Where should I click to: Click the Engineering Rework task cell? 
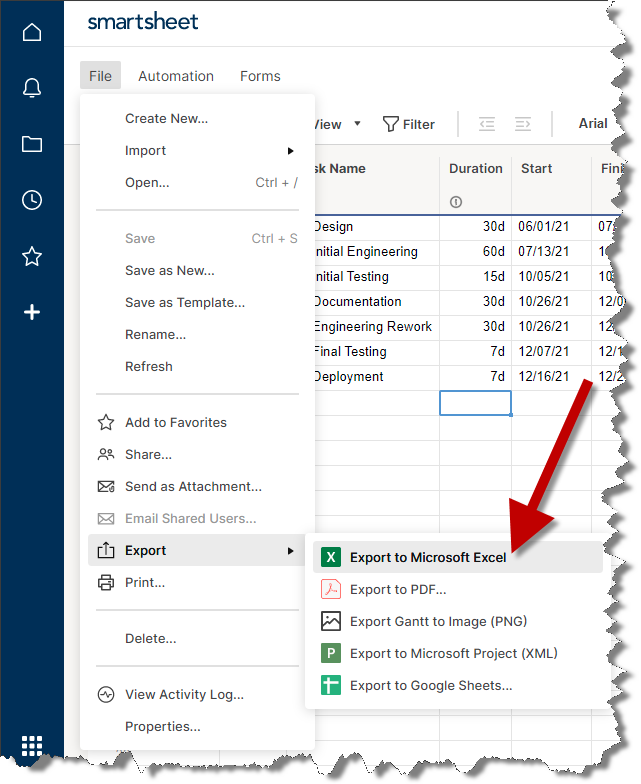377,326
